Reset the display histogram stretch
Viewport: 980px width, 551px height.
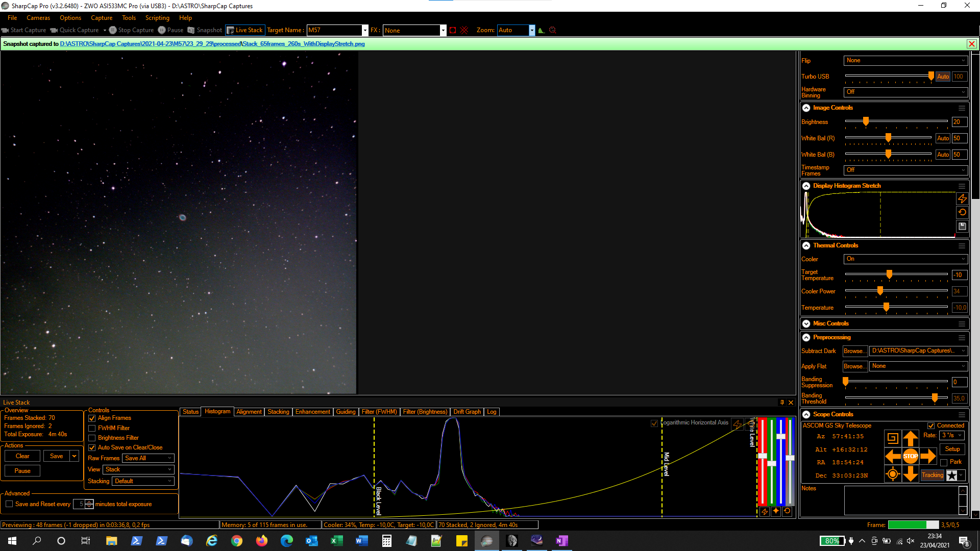(x=962, y=212)
